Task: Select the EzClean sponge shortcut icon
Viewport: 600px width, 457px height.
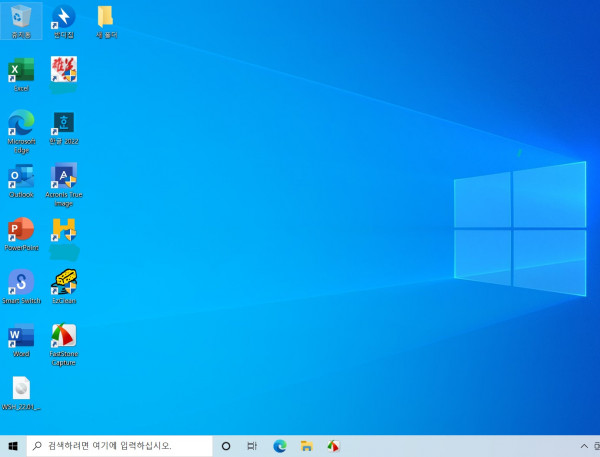Action: coord(64,282)
